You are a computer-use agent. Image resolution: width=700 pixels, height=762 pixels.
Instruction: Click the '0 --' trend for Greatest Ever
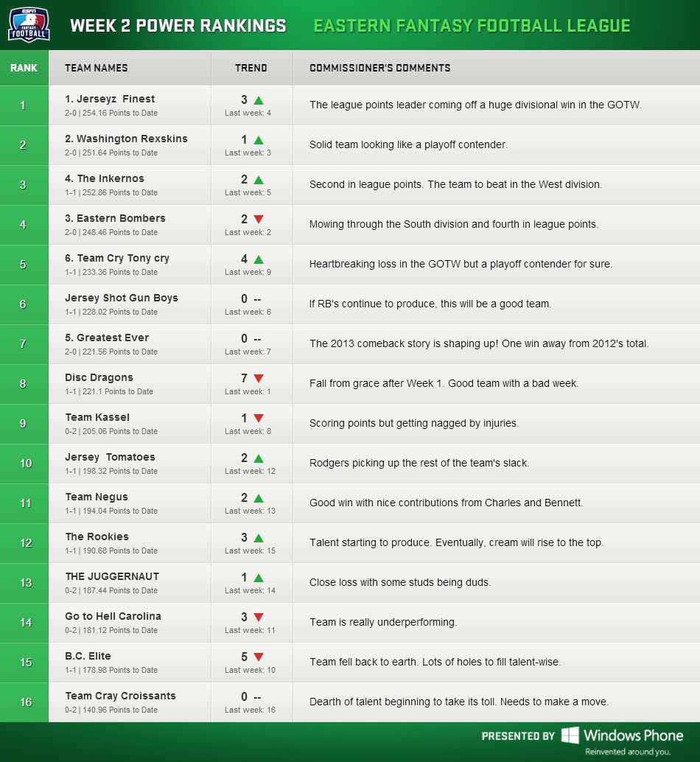[251, 339]
